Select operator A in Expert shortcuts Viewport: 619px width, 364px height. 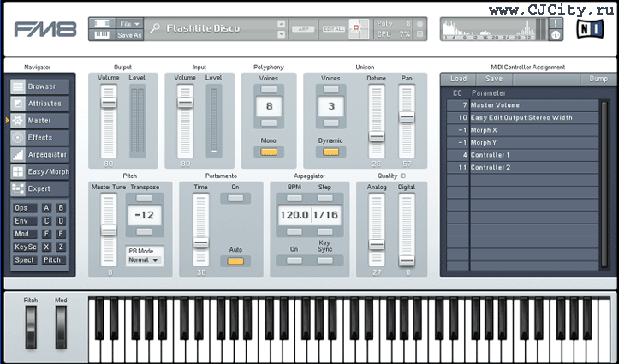click(x=47, y=208)
